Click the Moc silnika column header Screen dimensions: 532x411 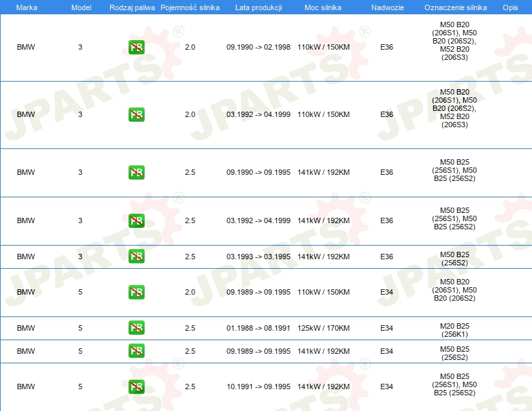[323, 7]
